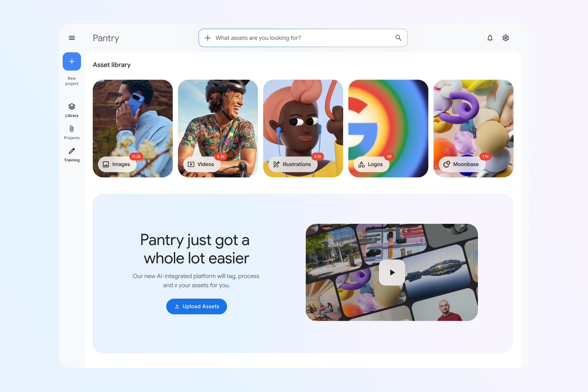Screen dimensions: 588x392
Task: Click the 11.2k badge on Images
Action: coord(136,157)
